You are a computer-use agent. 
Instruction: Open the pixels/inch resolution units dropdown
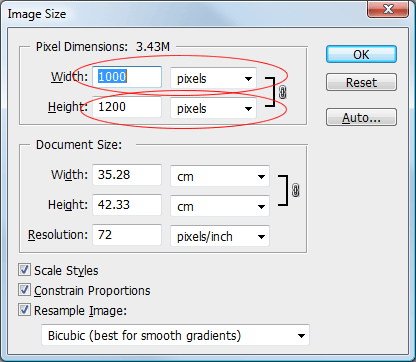(220, 236)
